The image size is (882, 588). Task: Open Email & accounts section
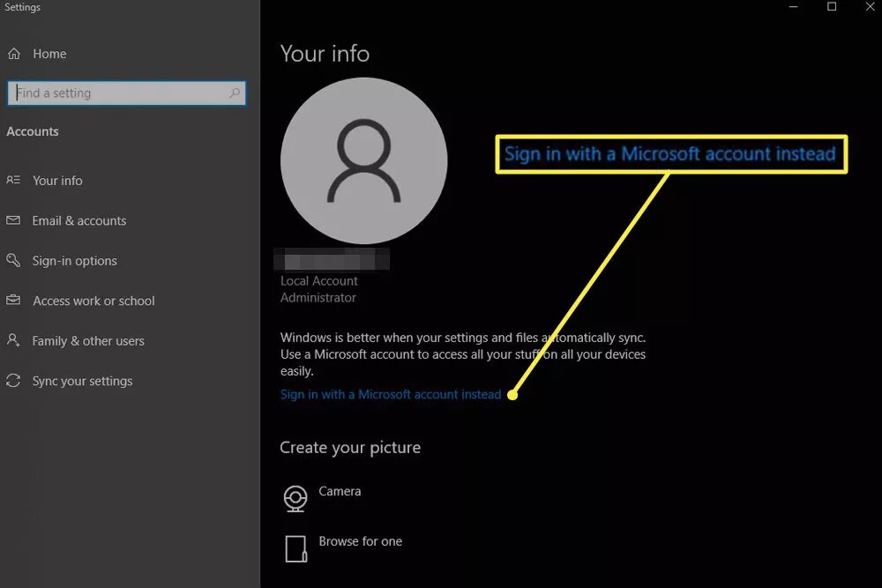(x=78, y=220)
